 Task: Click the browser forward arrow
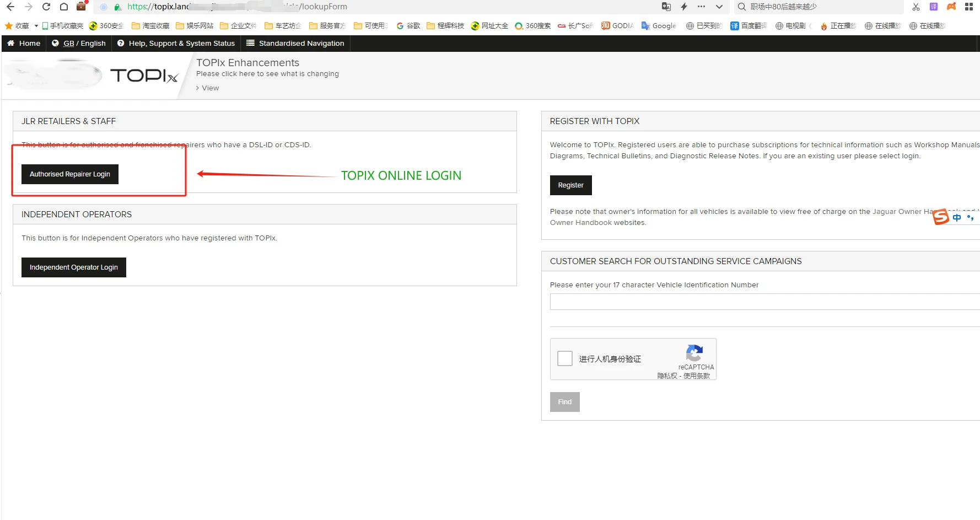[x=29, y=7]
